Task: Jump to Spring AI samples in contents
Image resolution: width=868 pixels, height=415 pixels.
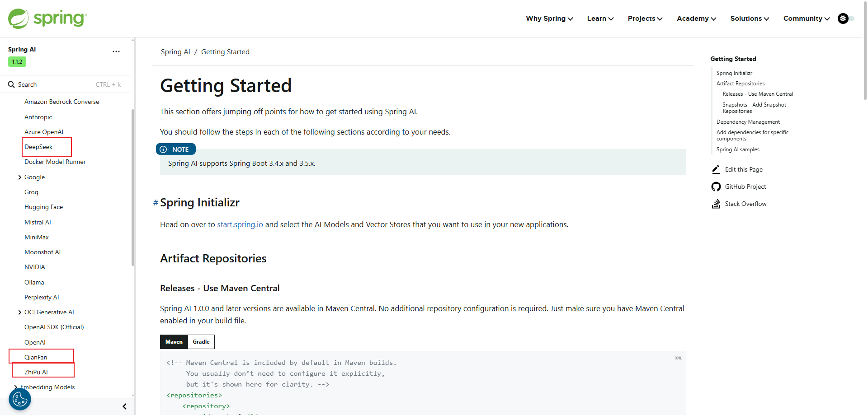Action: (738, 149)
